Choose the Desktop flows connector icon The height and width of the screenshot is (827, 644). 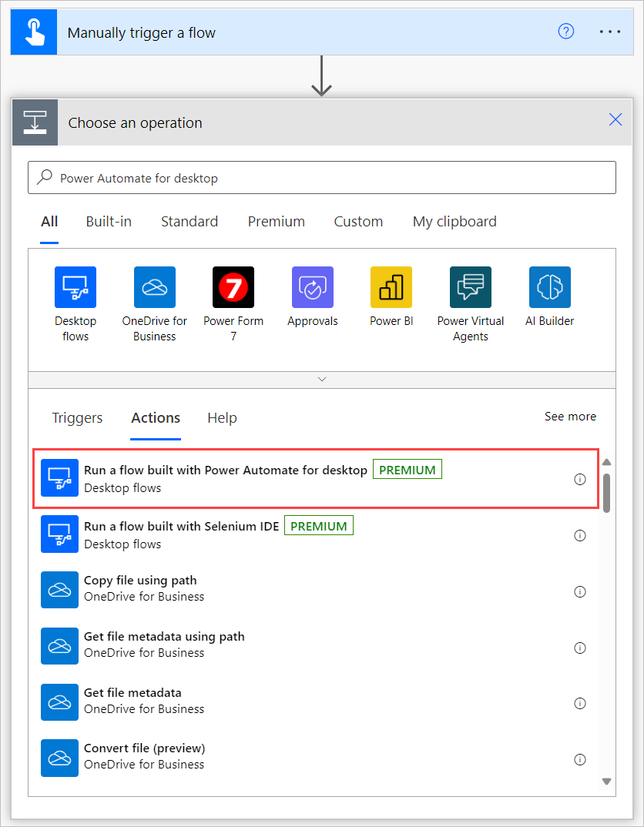point(75,287)
